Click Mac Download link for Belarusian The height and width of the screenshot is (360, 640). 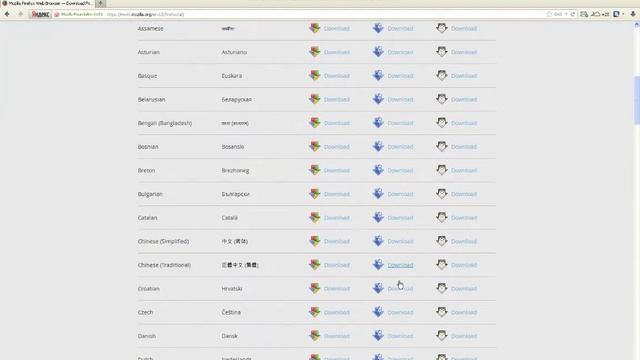400,100
